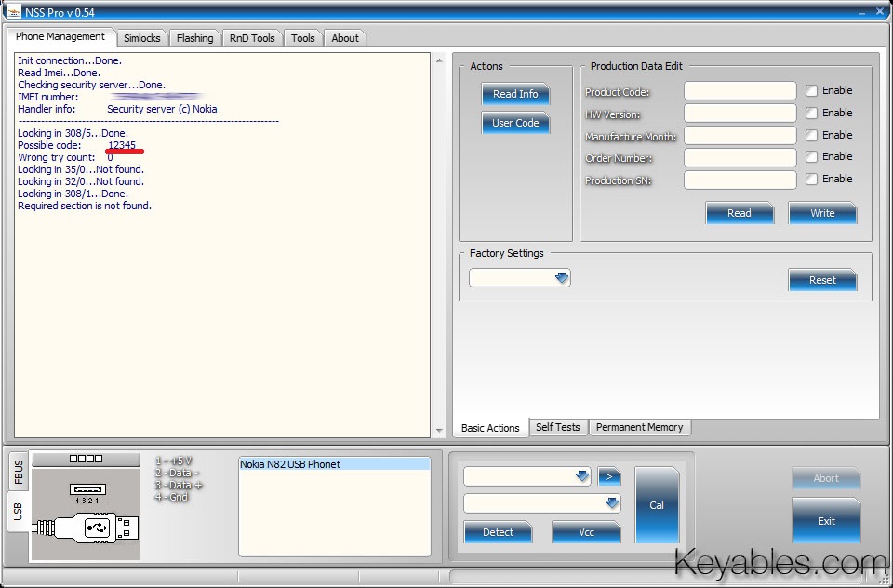Click the log scrollbar down arrow
This screenshot has height=588, width=893.
439,431
